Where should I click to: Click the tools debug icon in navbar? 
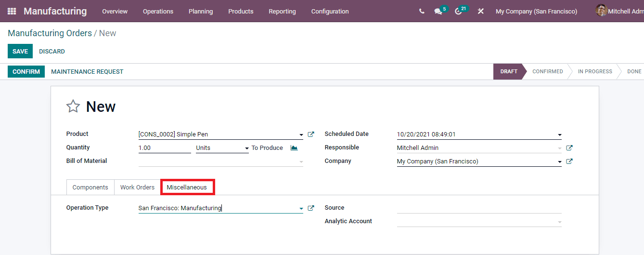[480, 11]
